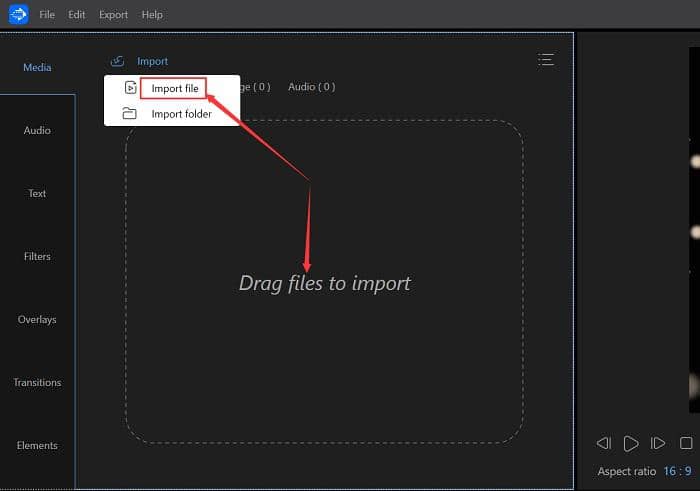Image resolution: width=700 pixels, height=491 pixels.
Task: Play the preview video
Action: (x=631, y=443)
